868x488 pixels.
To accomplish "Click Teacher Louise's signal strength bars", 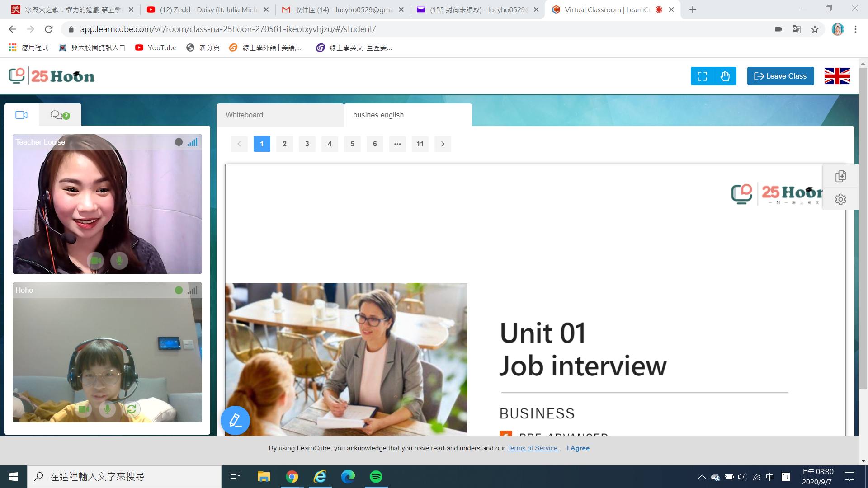I will click(x=193, y=142).
